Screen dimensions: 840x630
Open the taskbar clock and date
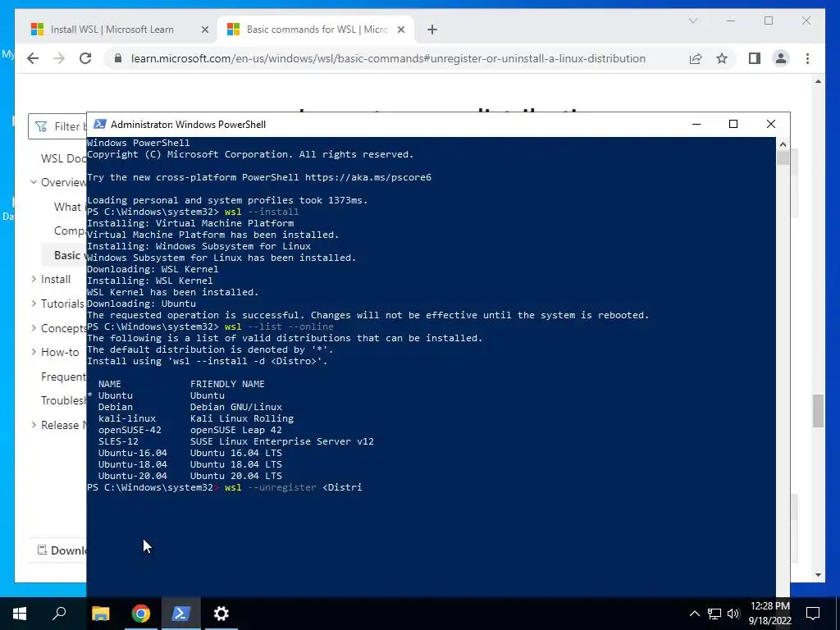tap(769, 614)
